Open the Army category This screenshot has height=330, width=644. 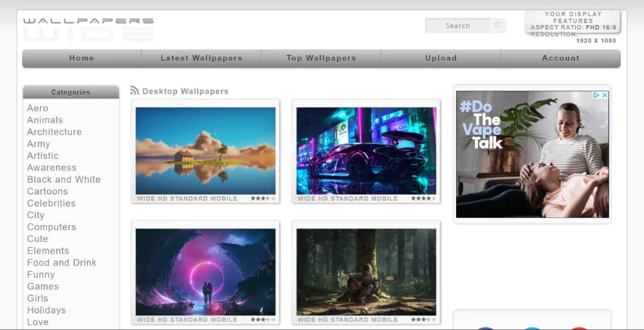click(x=39, y=143)
